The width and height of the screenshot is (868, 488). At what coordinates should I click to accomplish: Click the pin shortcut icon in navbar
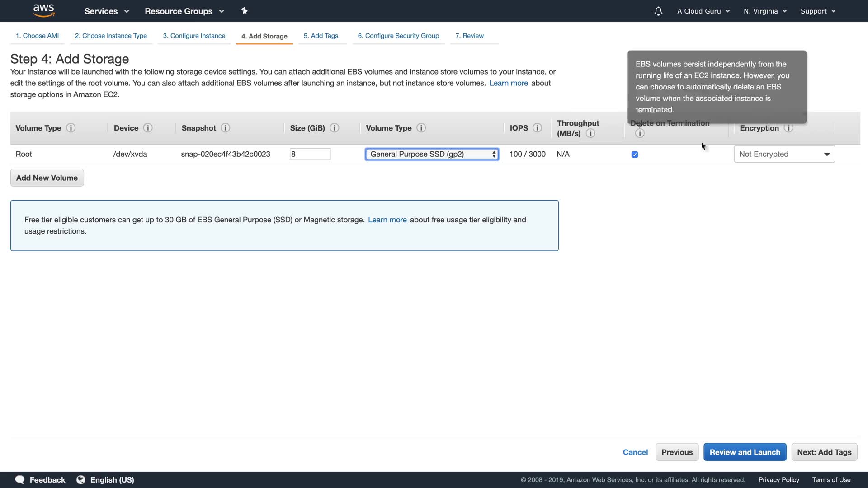pyautogui.click(x=244, y=11)
